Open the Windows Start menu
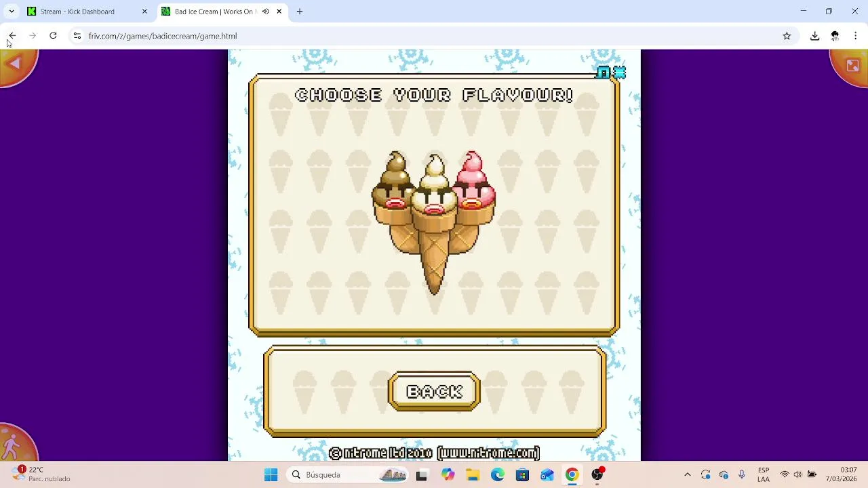This screenshot has width=868, height=488. tap(271, 475)
